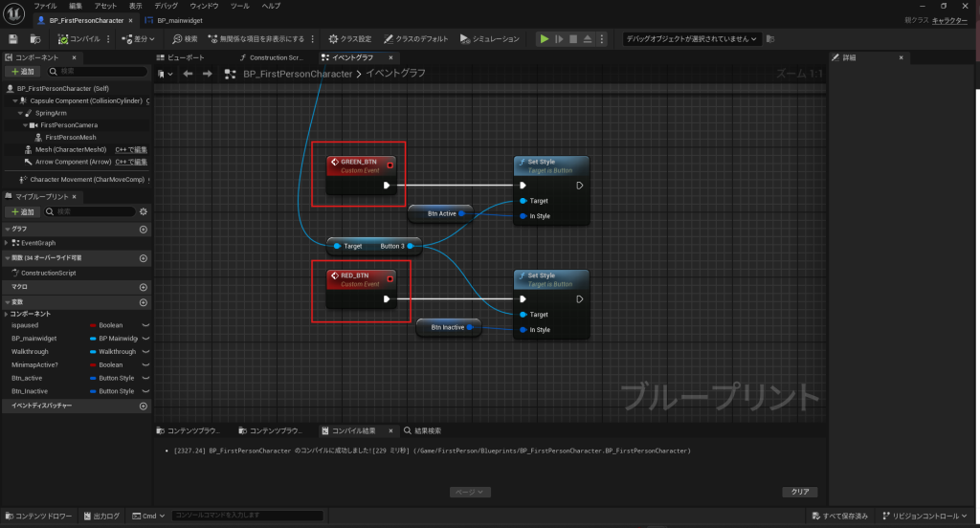Click the back navigation arrow in graph
This screenshot has height=528, width=980.
pyautogui.click(x=189, y=74)
